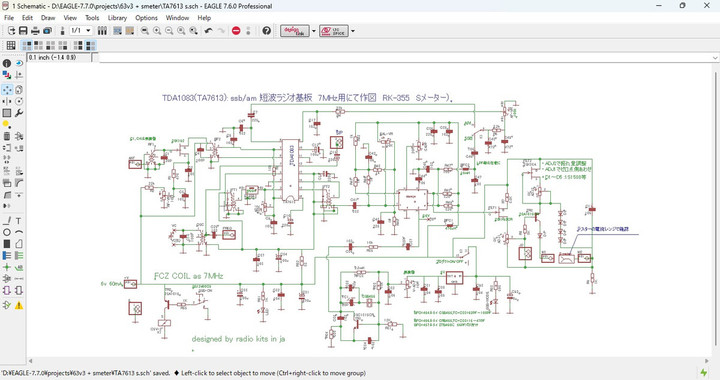Select the filled Rectangle tool
Viewport: 720px width, 380px height.
[7, 244]
